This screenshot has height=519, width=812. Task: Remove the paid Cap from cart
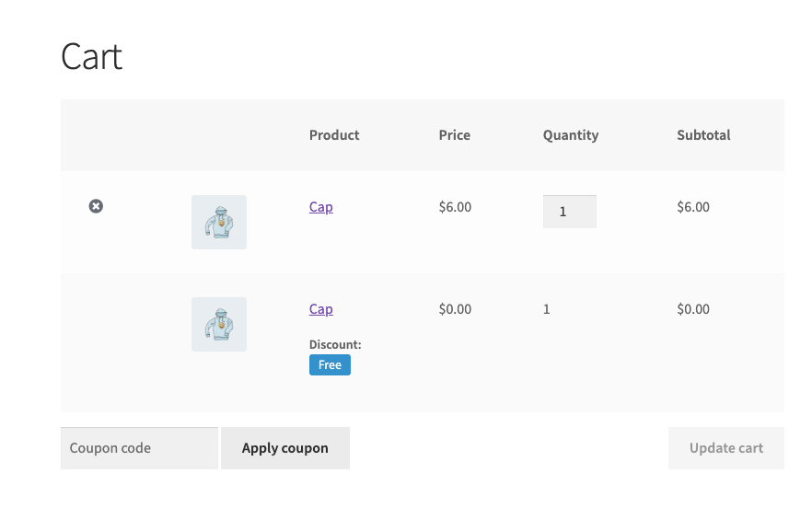(96, 206)
